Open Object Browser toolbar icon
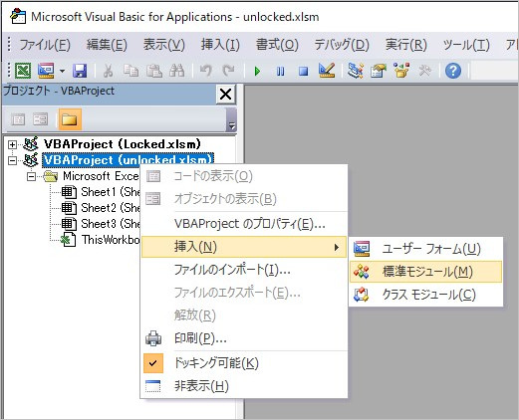 pos(401,71)
